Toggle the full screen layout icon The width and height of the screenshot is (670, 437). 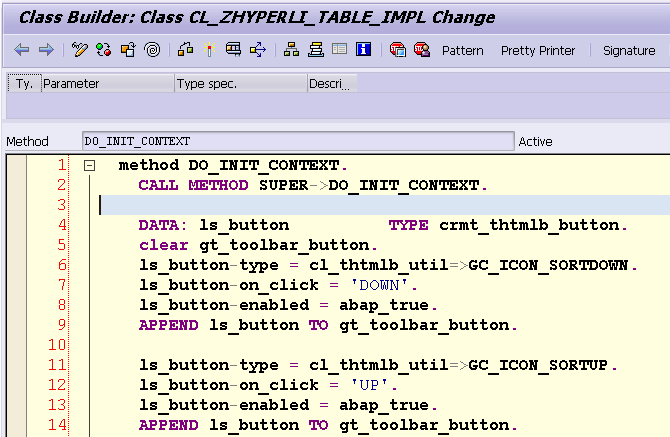[x=340, y=49]
